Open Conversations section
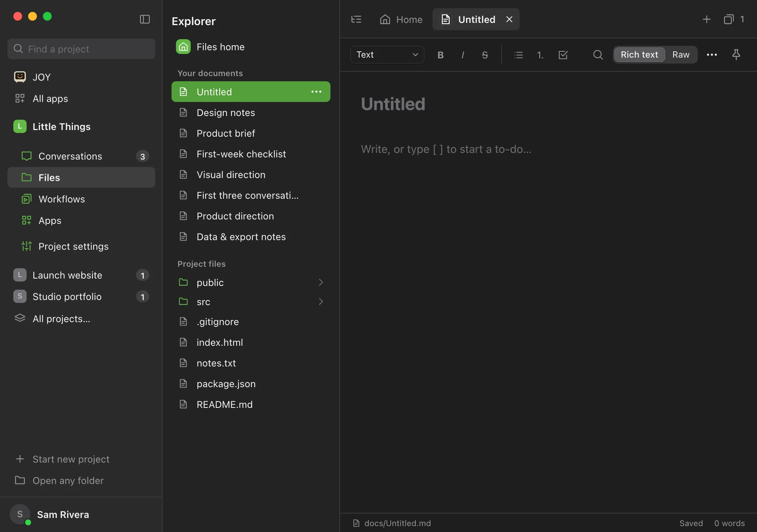The image size is (757, 532). coord(81,156)
